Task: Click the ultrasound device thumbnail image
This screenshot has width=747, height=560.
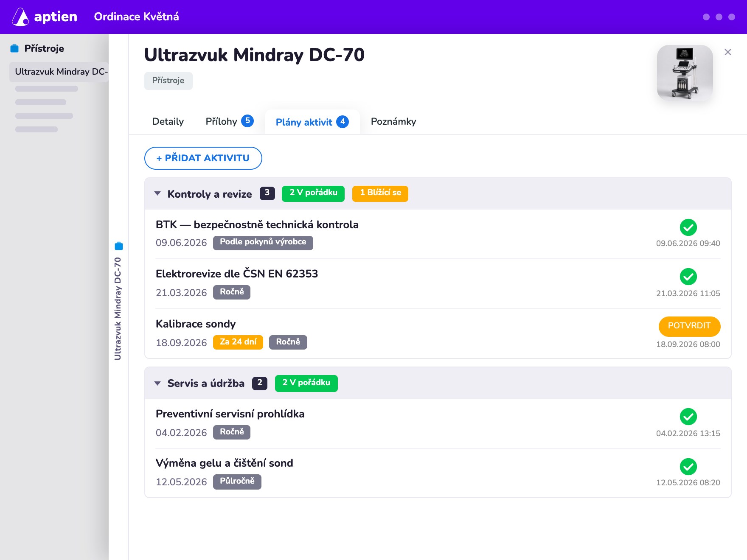Action: tap(685, 73)
